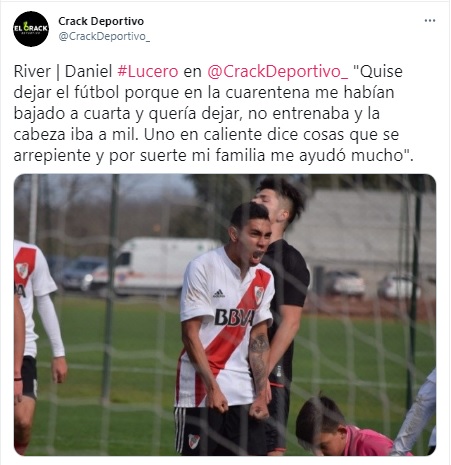Click the adidas logo on the white jersey
451x465 pixels.
218,293
